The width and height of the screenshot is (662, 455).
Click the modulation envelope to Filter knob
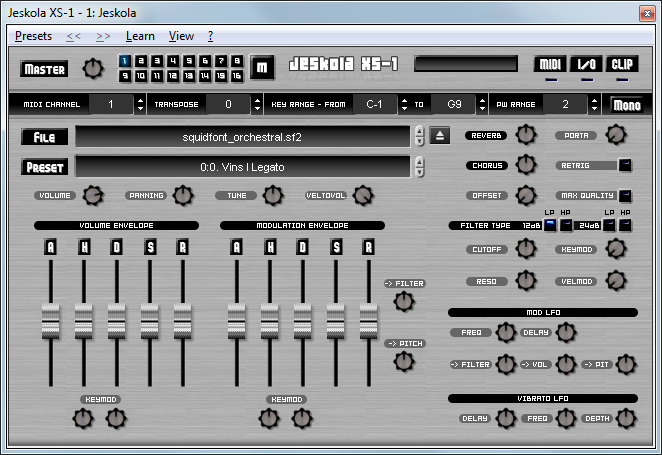point(404,302)
